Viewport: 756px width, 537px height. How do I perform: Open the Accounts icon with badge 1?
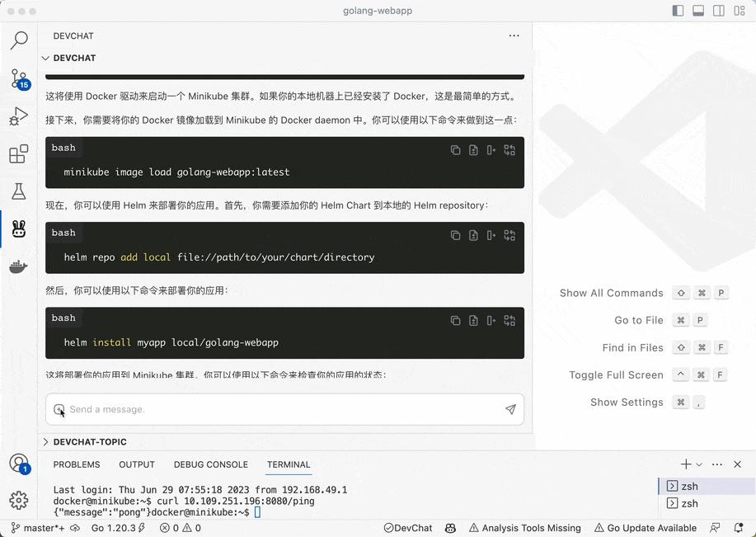19,464
